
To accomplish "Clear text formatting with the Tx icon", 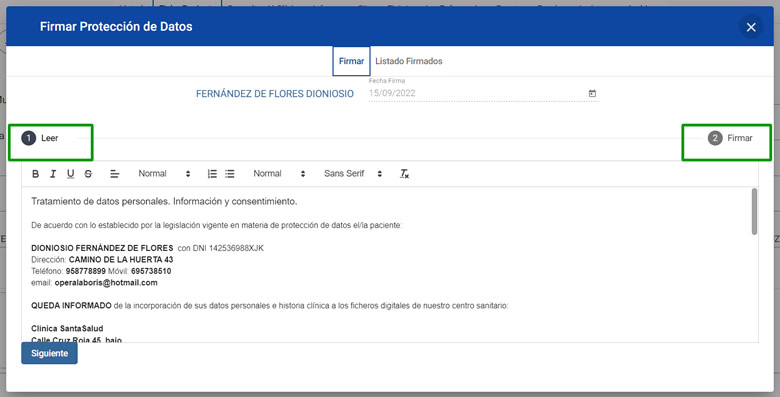I will [x=404, y=174].
